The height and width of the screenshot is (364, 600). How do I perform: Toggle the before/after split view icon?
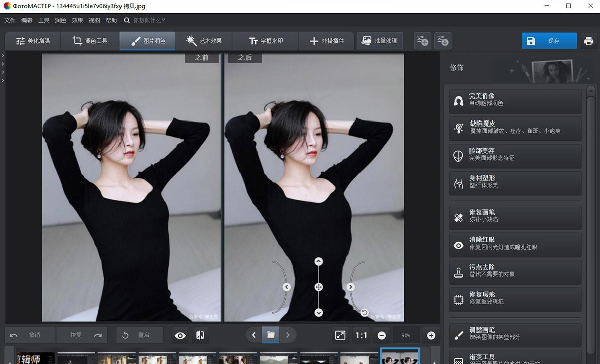(x=200, y=336)
